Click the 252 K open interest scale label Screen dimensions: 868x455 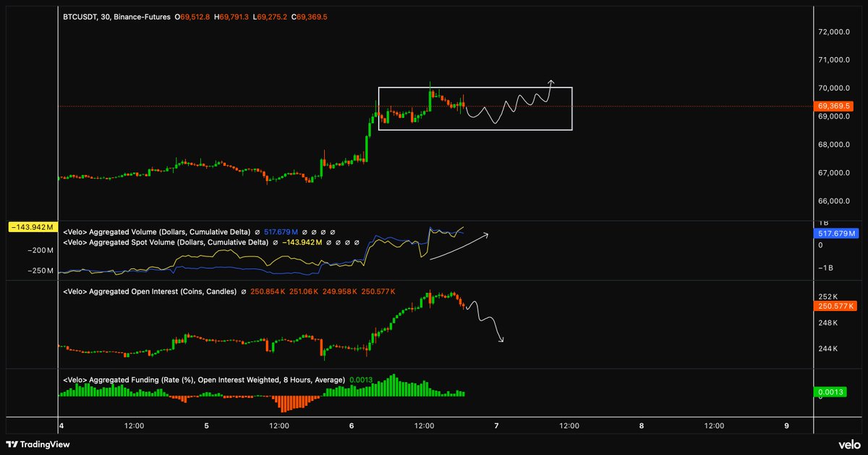coord(828,297)
